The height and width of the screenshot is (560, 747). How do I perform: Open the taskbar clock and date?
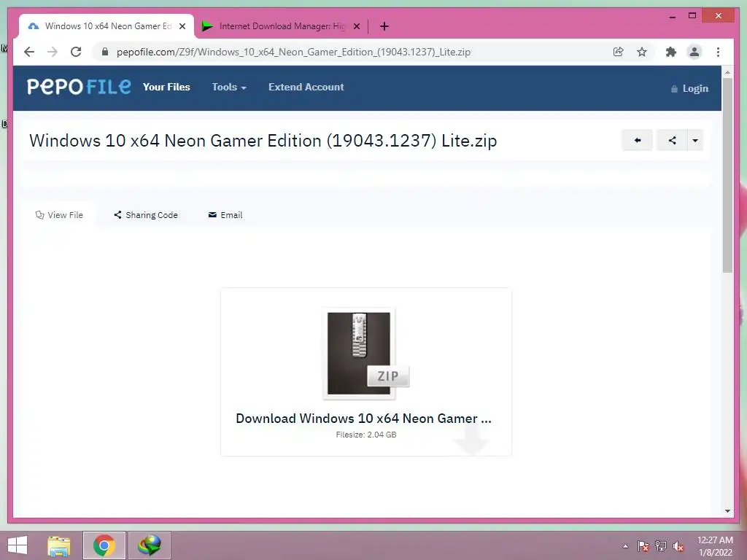(715, 546)
